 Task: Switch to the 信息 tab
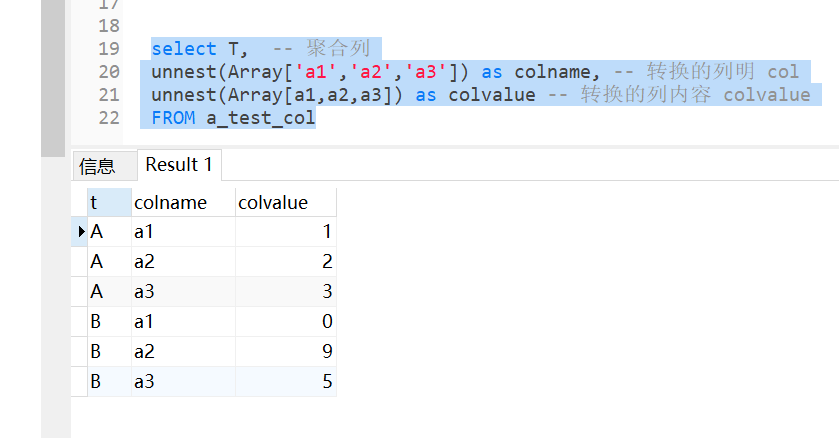click(97, 166)
